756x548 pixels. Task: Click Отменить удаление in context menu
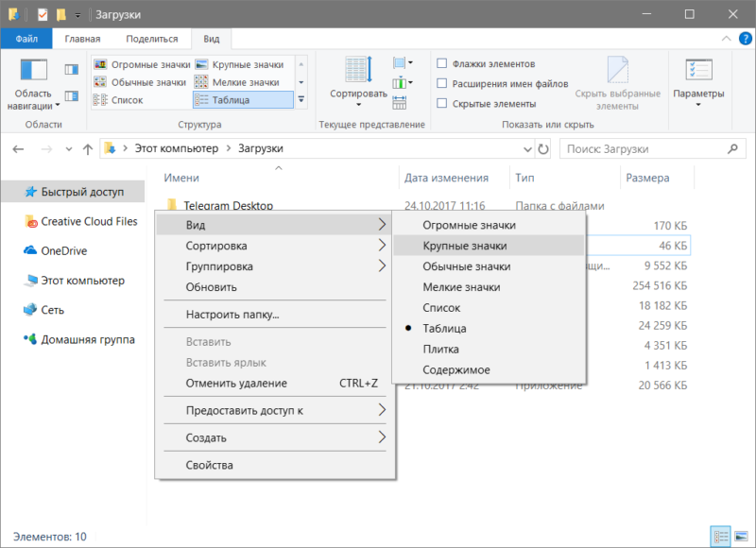[x=274, y=383]
